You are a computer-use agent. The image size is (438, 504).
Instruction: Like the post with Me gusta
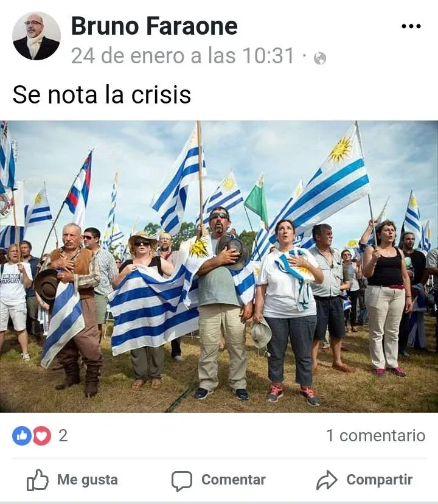(72, 480)
